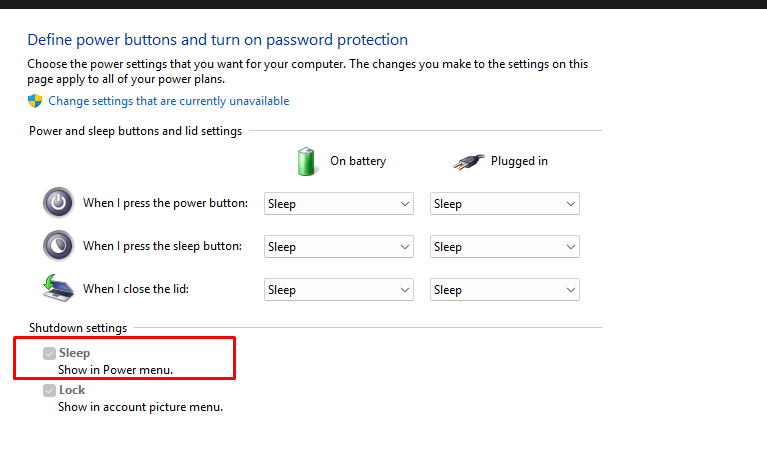Click the Plugged in column label
This screenshot has width=767, height=466.
(519, 161)
